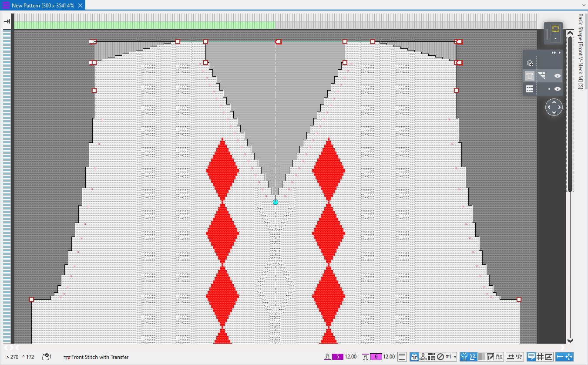Image resolution: width=588 pixels, height=365 pixels.
Task: Click the yellow dotted selection square button
Action: pyautogui.click(x=555, y=29)
